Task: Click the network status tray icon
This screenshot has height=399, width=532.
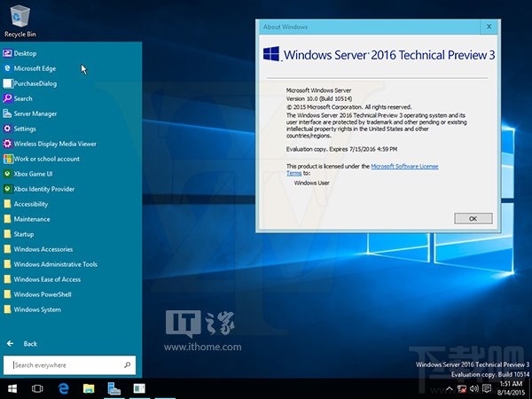Action: coord(461,389)
